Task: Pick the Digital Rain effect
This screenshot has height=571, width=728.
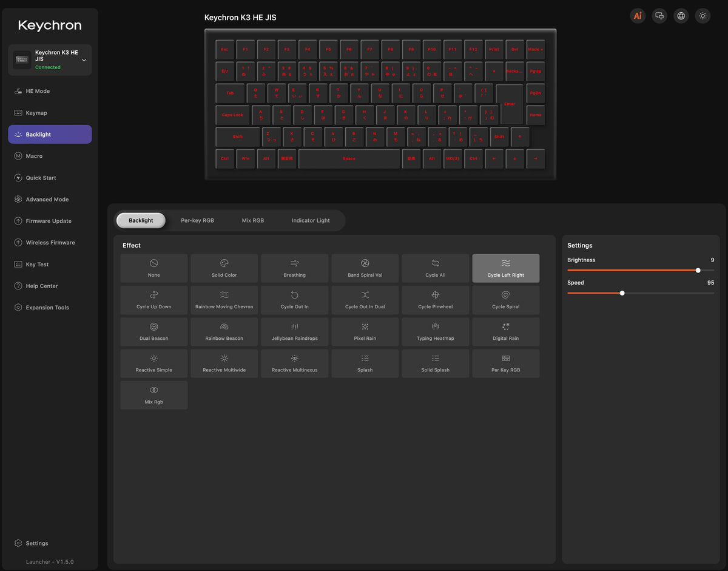Action: point(506,331)
